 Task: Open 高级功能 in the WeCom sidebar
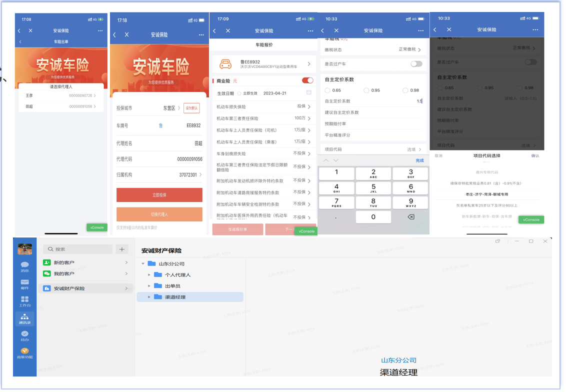pyautogui.click(x=24, y=353)
